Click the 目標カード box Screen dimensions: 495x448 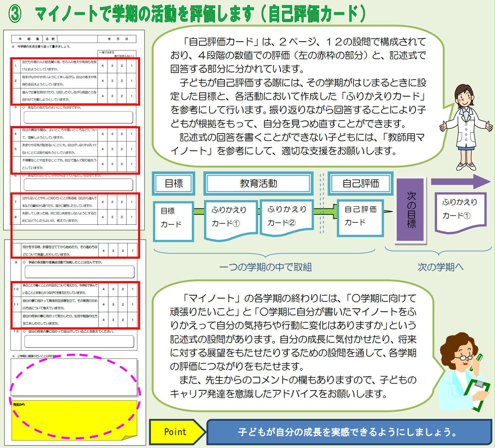173,221
